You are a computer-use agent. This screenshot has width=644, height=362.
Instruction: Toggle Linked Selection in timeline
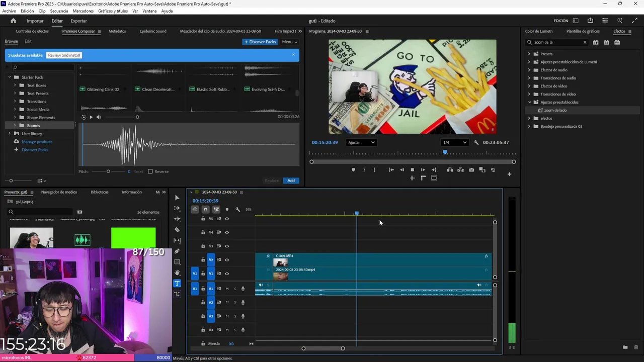point(216,210)
